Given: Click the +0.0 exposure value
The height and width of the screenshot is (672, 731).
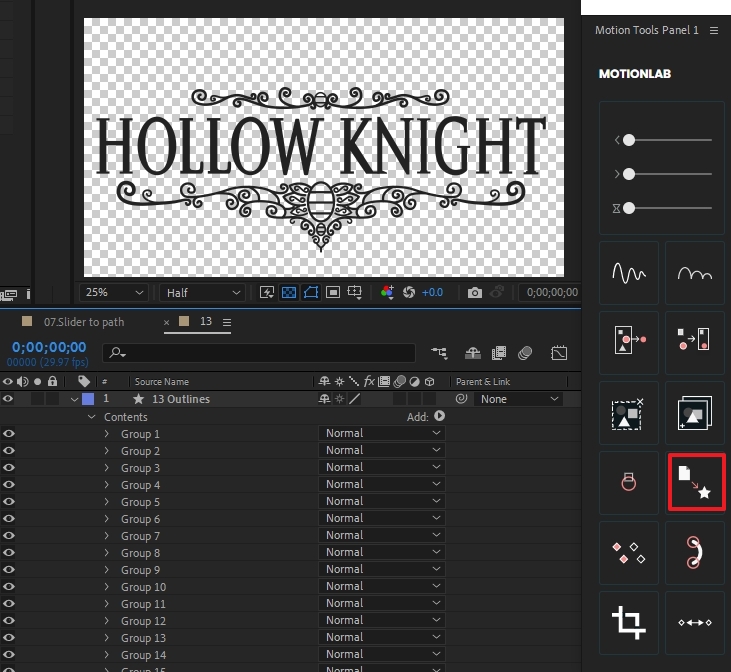Looking at the screenshot, I should click(x=432, y=292).
